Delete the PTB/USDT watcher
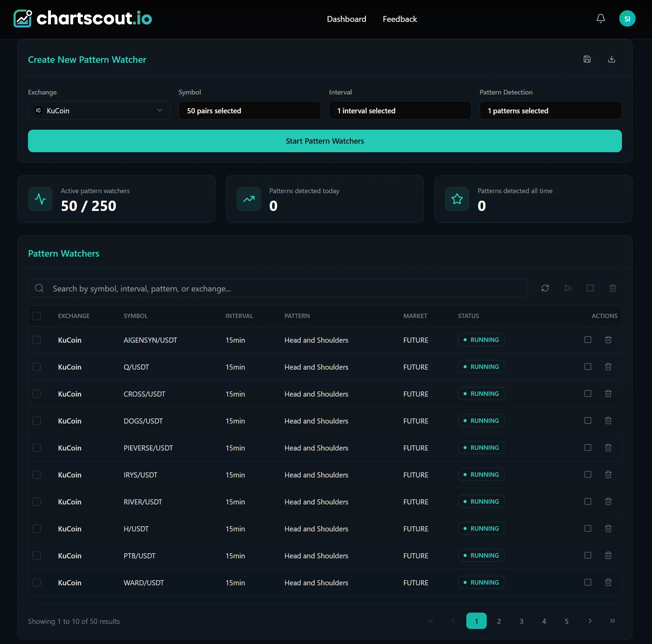652x644 pixels. point(608,555)
